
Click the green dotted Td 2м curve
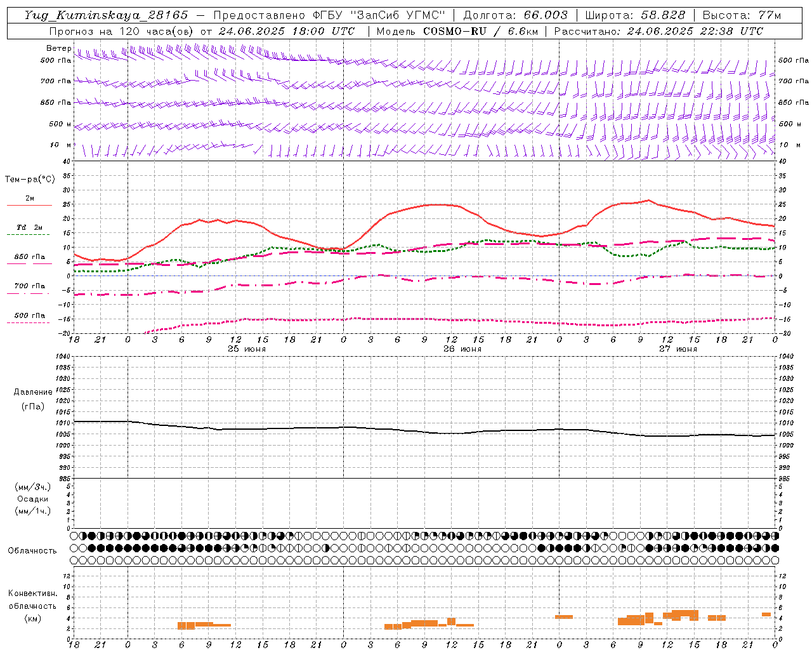pyautogui.click(x=424, y=251)
